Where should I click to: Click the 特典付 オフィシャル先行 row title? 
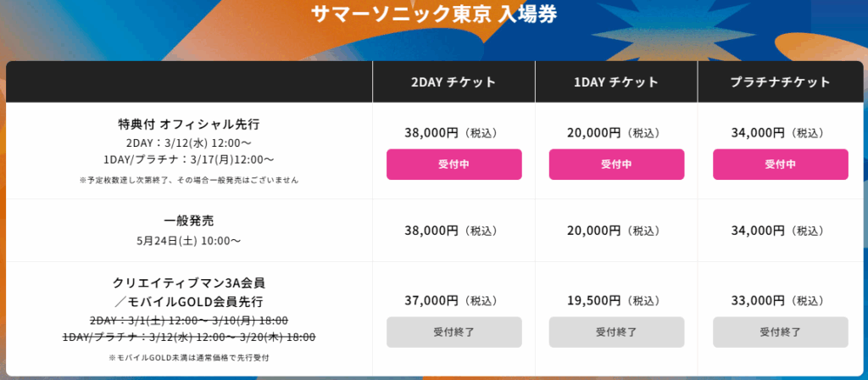click(x=189, y=123)
